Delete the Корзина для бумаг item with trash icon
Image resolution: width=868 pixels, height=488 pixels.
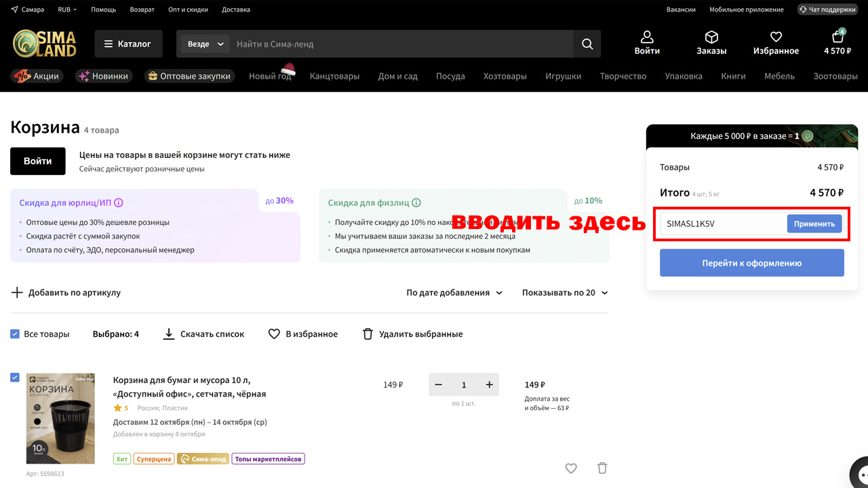(x=602, y=468)
